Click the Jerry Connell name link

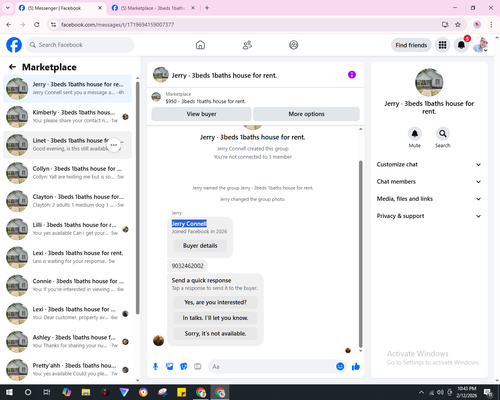coord(189,223)
